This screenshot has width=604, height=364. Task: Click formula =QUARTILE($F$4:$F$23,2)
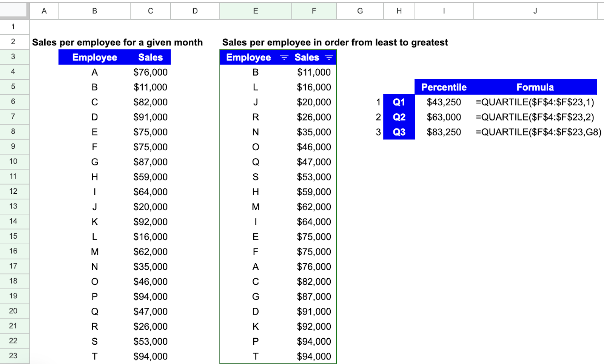535,117
